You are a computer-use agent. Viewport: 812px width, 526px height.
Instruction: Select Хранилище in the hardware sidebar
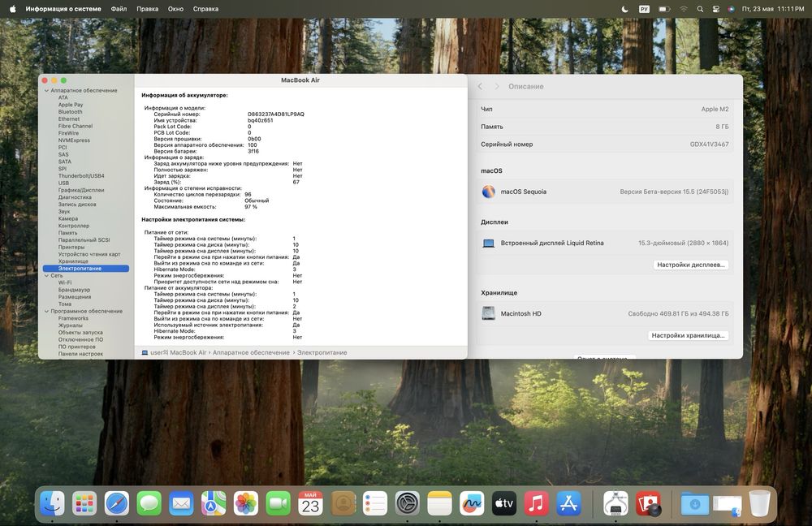click(x=73, y=261)
